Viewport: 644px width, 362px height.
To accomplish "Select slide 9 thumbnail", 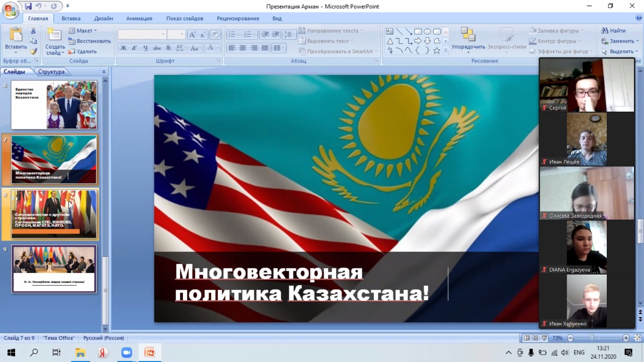I will tap(54, 269).
